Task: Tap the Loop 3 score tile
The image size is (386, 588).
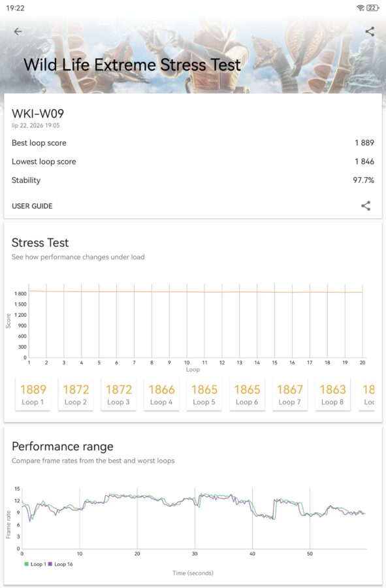Action: tap(118, 395)
